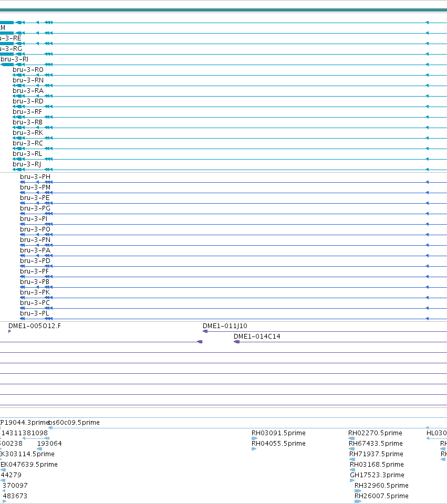Choose the bru-3-RB transcript label
447x504 pixels.
(x=28, y=122)
